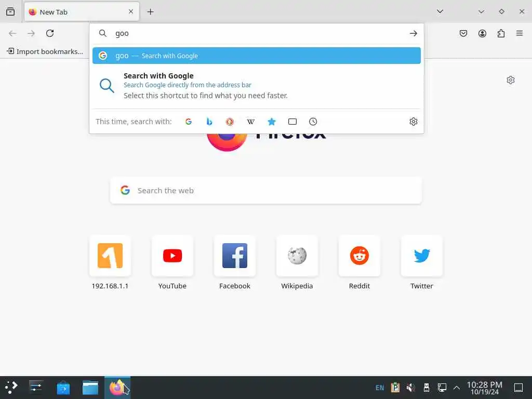
Task: Click Firefox in the taskbar
Action: click(x=117, y=388)
